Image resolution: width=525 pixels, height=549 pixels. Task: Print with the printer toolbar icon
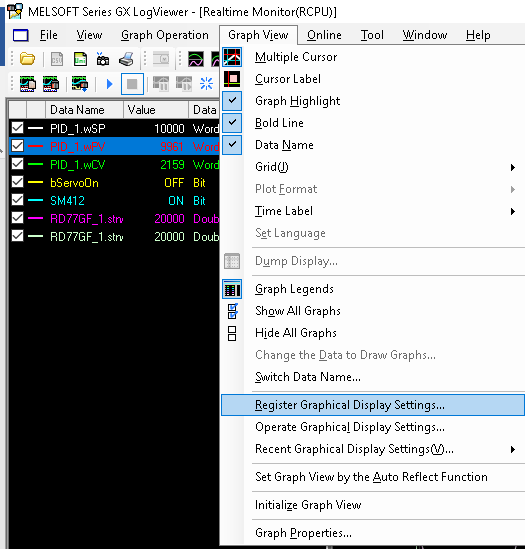[126, 59]
